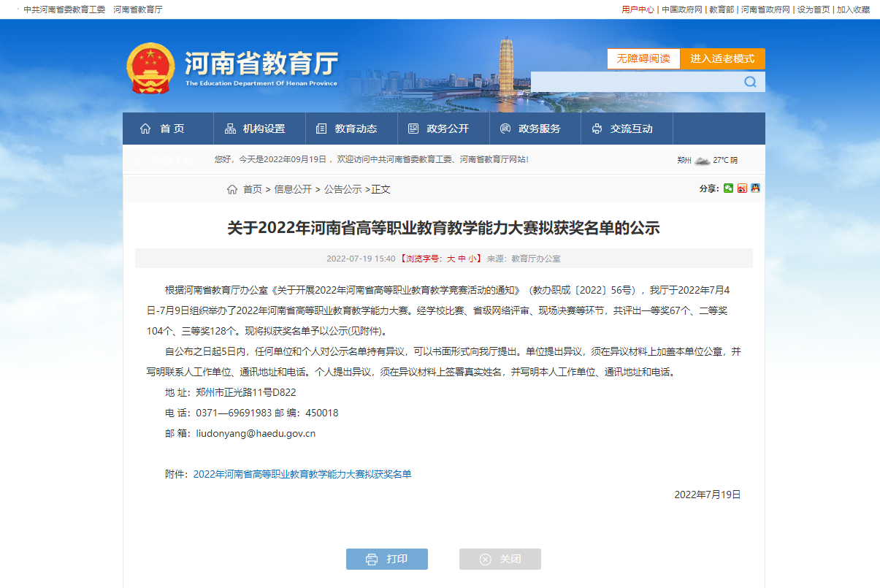Image resolution: width=880 pixels, height=588 pixels.
Task: Set browsing font size to medium (中)
Action: click(x=462, y=259)
